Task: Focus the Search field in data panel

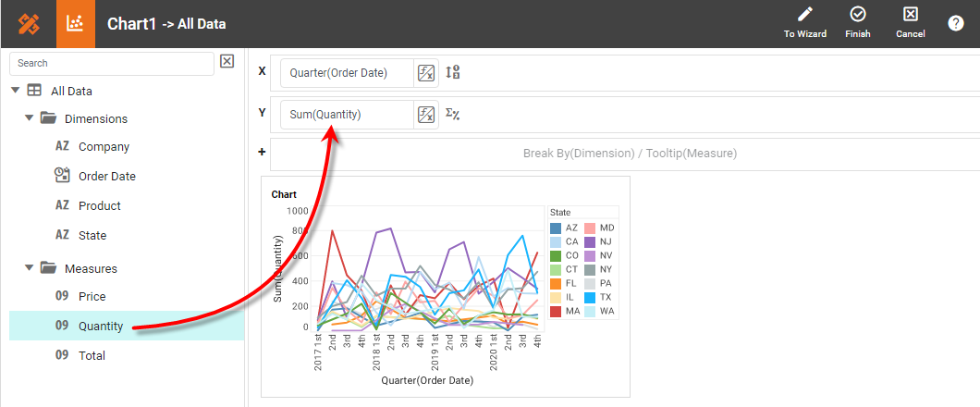Action: [111, 63]
